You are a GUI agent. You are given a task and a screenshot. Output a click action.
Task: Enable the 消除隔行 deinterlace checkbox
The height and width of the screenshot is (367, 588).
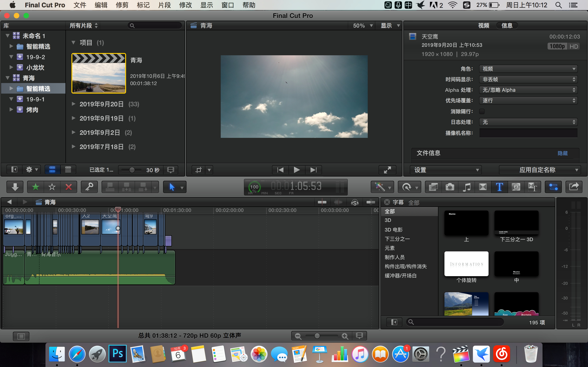tap(482, 111)
